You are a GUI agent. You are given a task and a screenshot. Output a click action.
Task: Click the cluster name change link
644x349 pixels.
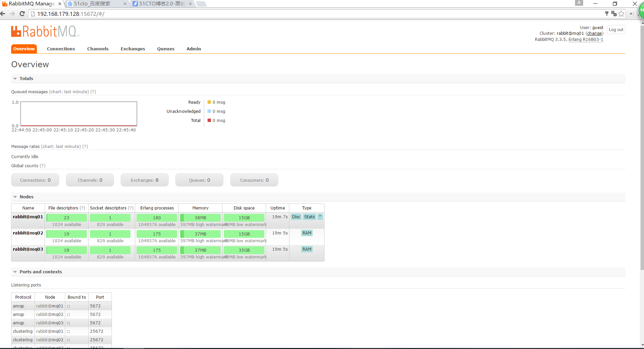(594, 33)
